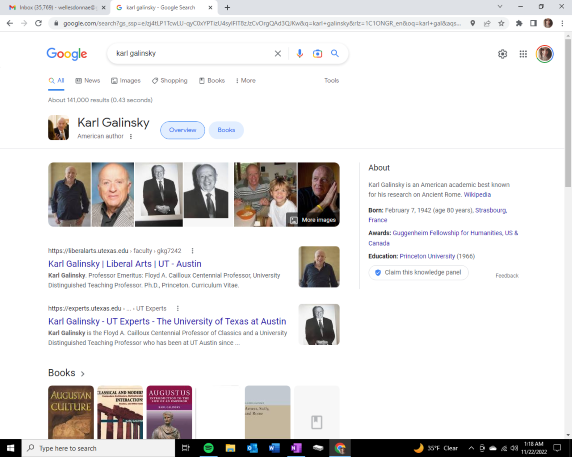The width and height of the screenshot is (572, 457).
Task: Switch to the News tab
Action: [88, 81]
